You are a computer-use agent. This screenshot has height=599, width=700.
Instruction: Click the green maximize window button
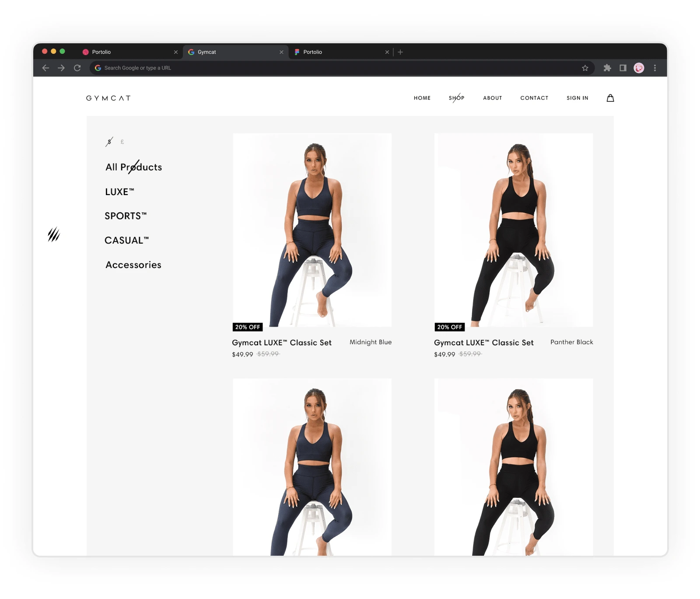pyautogui.click(x=62, y=51)
